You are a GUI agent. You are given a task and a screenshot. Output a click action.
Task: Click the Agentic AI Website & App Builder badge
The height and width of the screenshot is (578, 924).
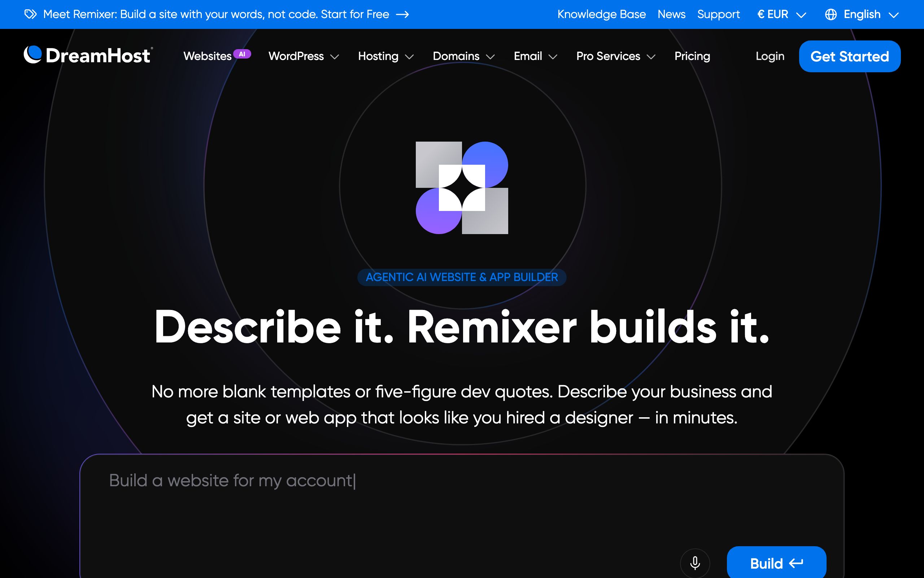click(462, 277)
